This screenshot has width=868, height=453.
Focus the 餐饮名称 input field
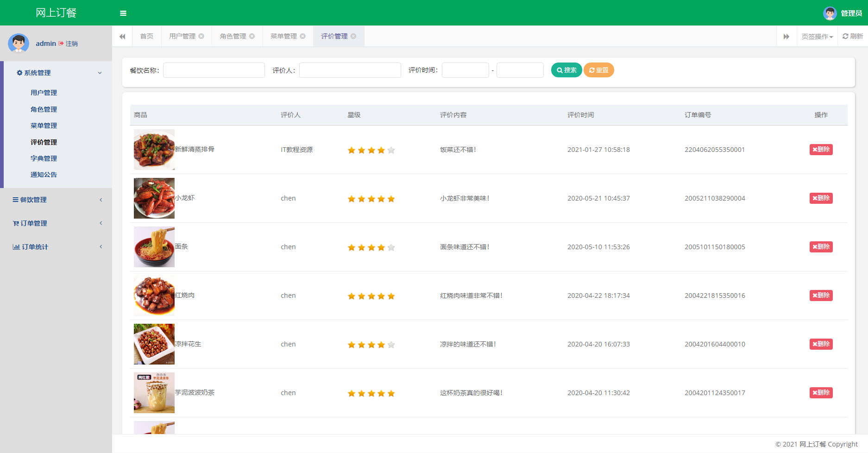[214, 70]
